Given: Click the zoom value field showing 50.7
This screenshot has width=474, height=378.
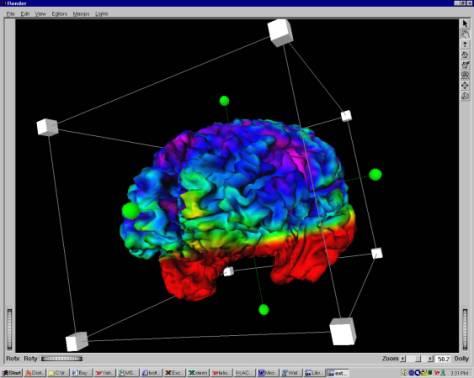Looking at the screenshot, I should coord(444,359).
